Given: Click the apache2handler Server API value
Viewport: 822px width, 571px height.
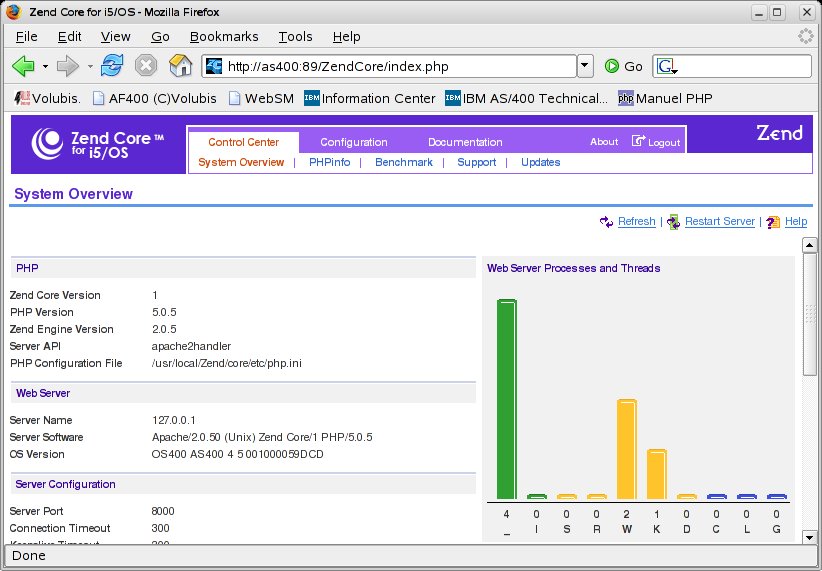Looking at the screenshot, I should (191, 346).
